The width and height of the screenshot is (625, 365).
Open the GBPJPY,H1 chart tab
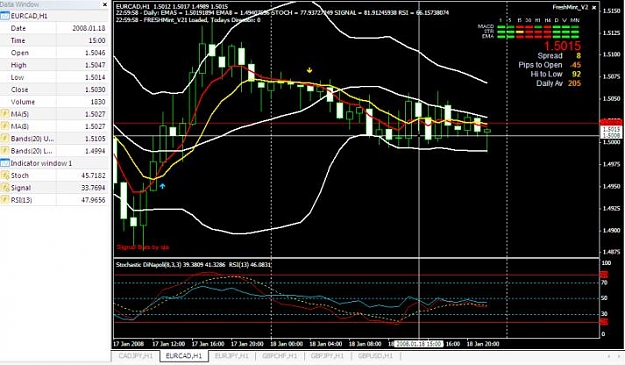coord(327,356)
